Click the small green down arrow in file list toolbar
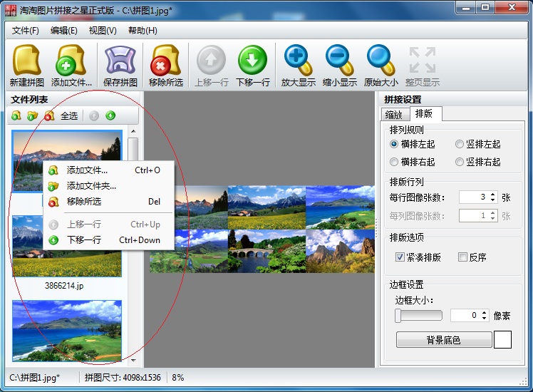This screenshot has height=392, width=533. tap(110, 115)
